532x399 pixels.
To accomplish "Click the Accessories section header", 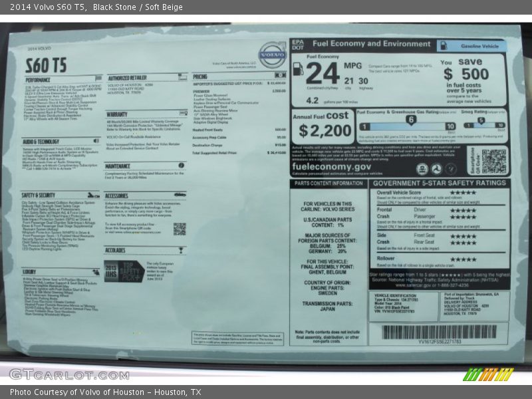I will (x=116, y=196).
